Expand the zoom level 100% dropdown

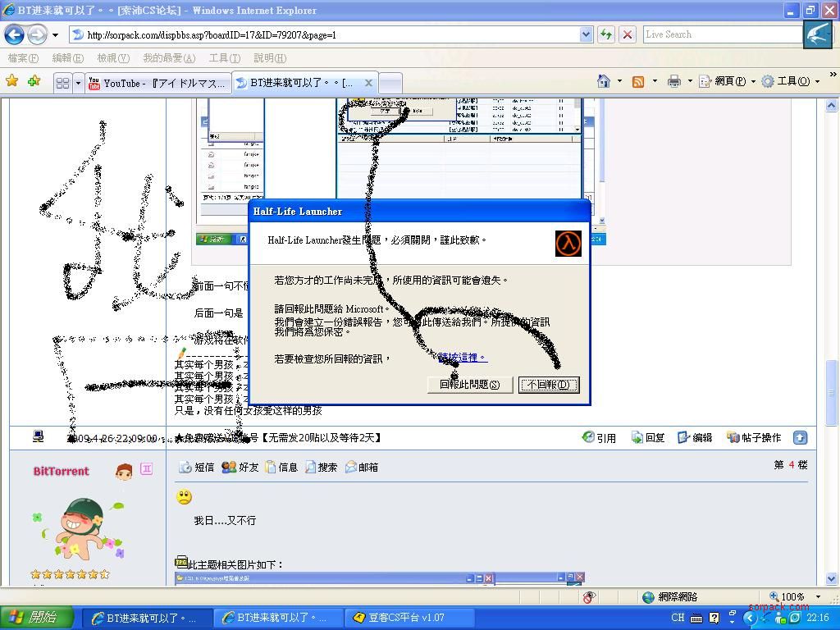(817, 596)
